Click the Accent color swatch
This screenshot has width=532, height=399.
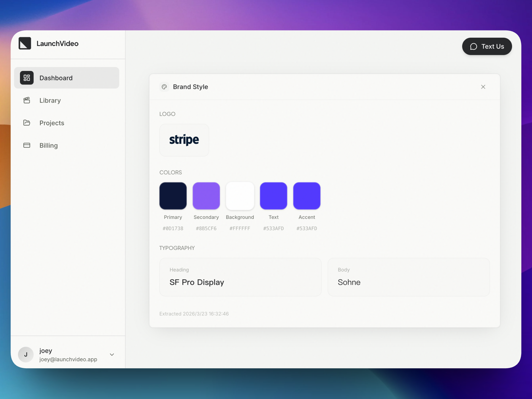pyautogui.click(x=307, y=196)
